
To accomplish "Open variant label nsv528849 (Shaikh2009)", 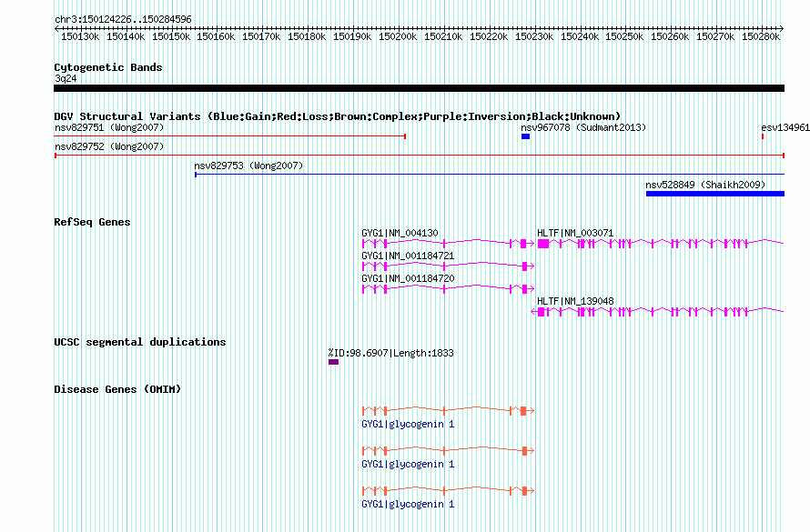I will pyautogui.click(x=705, y=185).
